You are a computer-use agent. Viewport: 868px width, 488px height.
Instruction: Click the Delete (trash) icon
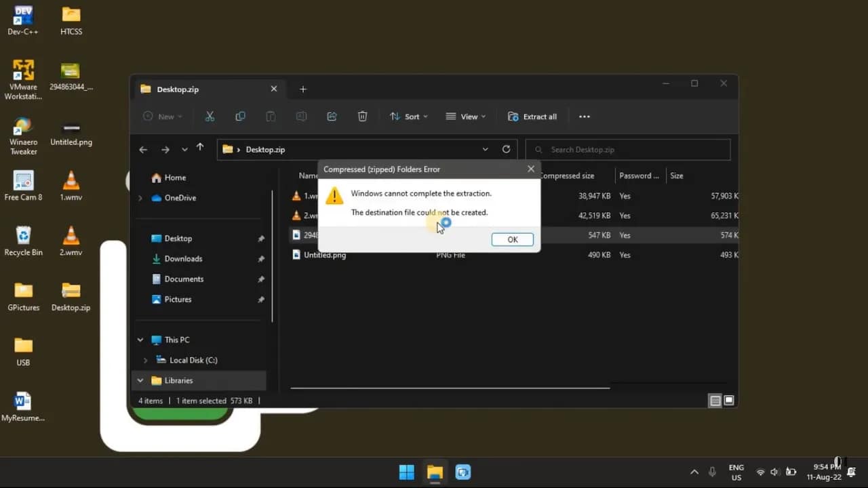(362, 116)
